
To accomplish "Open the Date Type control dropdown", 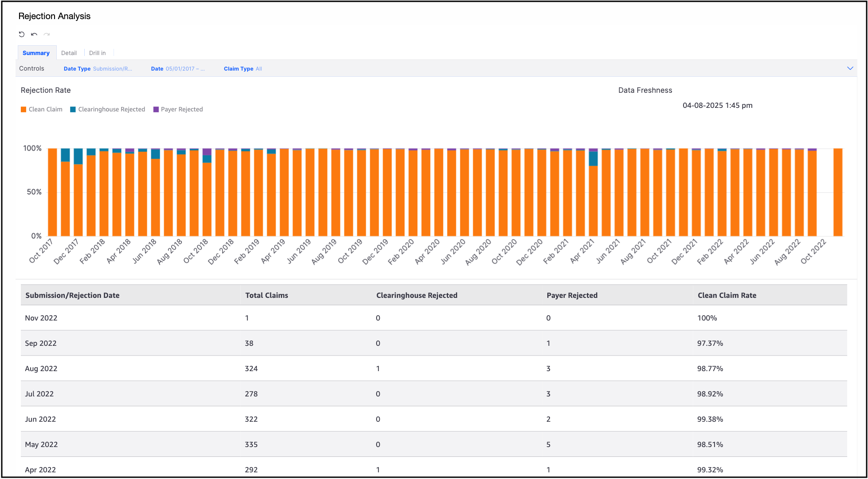I will pos(98,69).
